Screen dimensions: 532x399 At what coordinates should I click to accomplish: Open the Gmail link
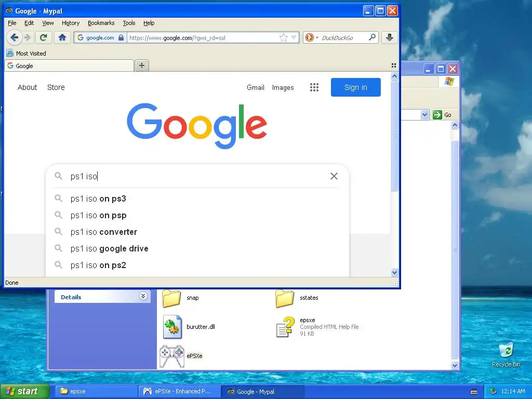[x=256, y=87]
